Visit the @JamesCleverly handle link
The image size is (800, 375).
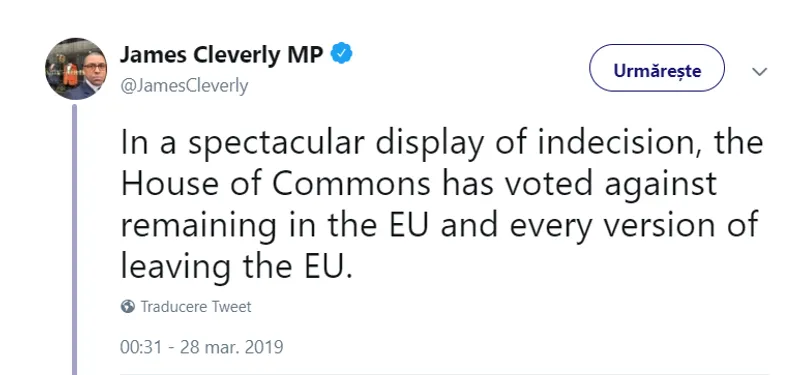[184, 86]
